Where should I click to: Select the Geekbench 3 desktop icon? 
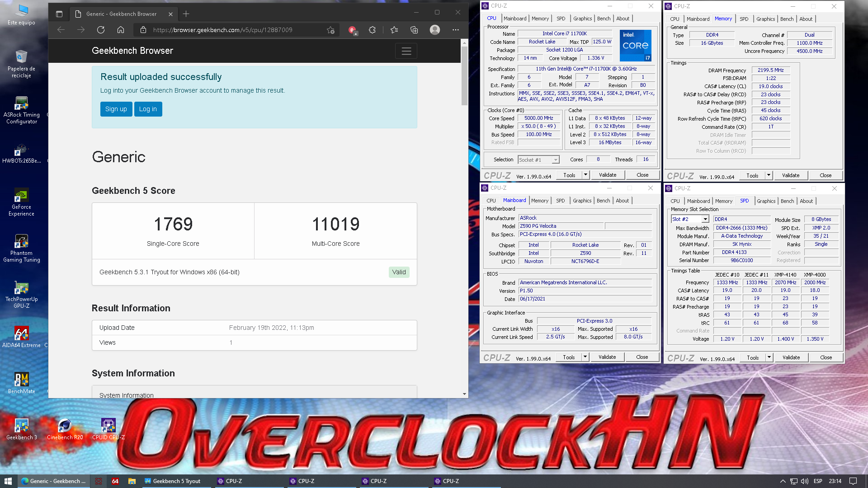click(x=21, y=429)
